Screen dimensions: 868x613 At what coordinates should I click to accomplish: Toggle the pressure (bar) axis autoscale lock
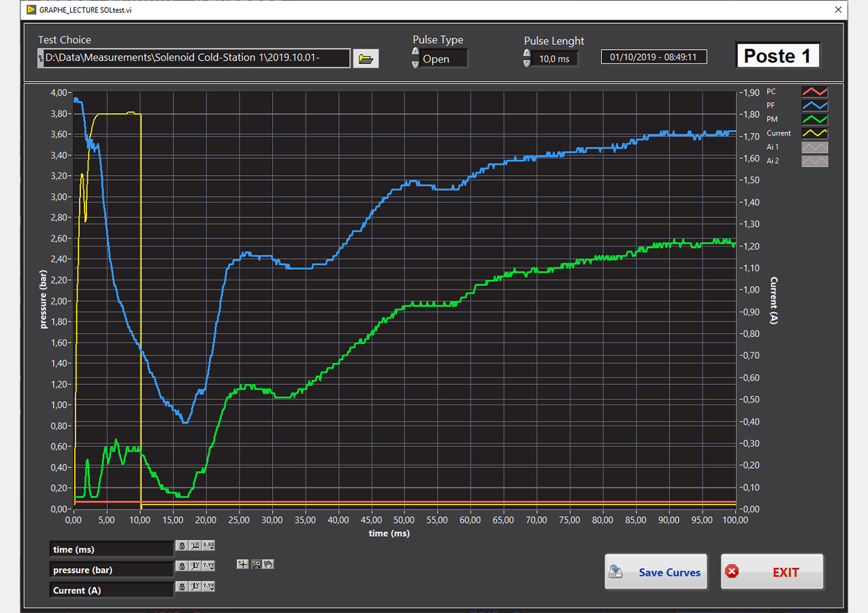tap(182, 566)
